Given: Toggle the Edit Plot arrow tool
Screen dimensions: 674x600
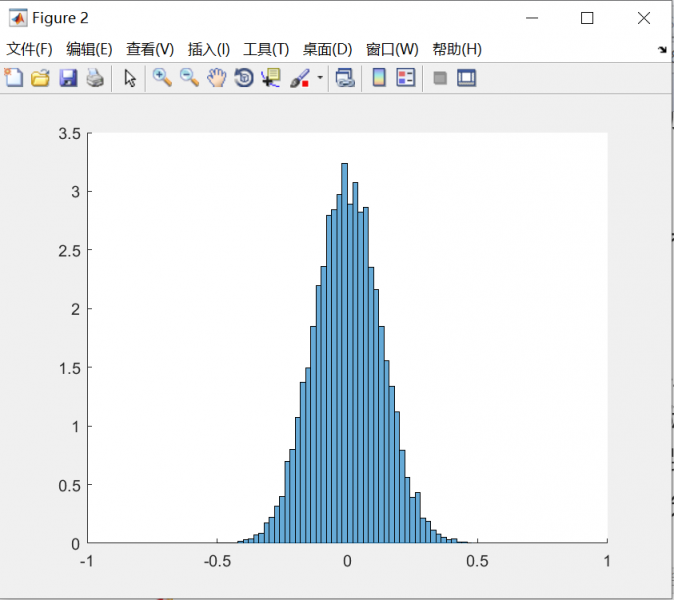Looking at the screenshot, I should pyautogui.click(x=130, y=78).
